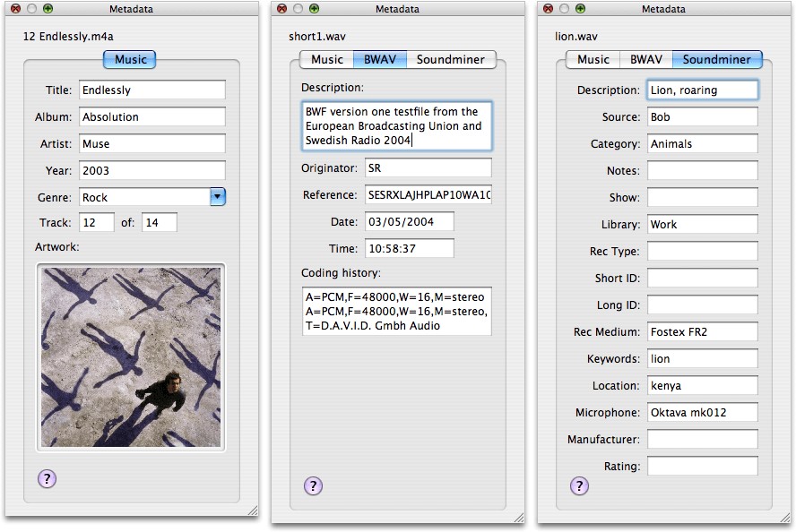796x532 pixels.
Task: Click resize grip of lion.wav window
Action: 785,518
